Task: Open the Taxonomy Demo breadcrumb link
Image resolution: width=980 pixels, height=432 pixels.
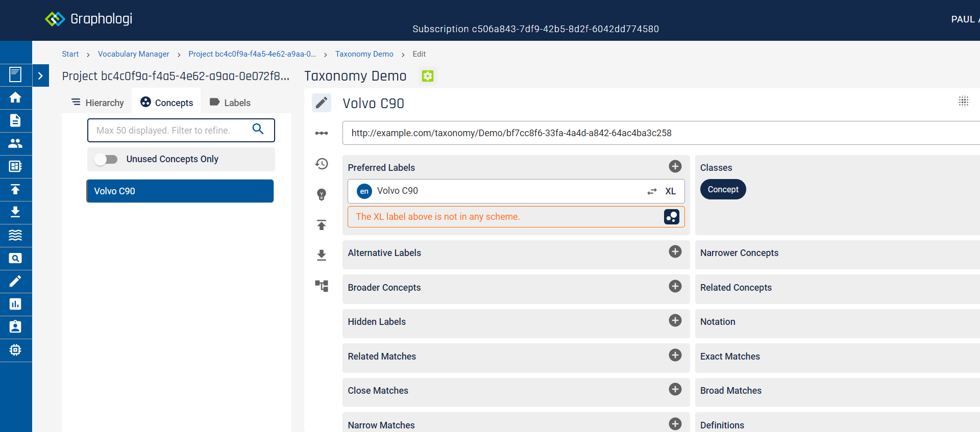Action: click(364, 54)
